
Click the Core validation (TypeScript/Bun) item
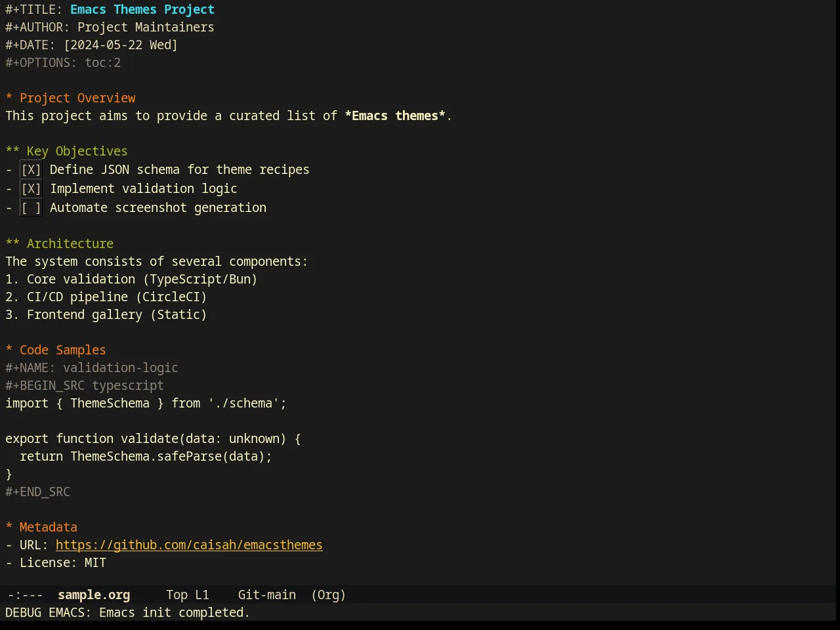click(x=131, y=279)
